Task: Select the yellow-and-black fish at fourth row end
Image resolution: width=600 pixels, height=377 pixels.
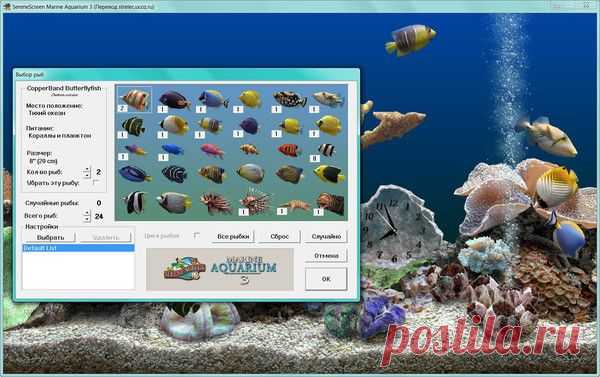Action: tap(329, 174)
